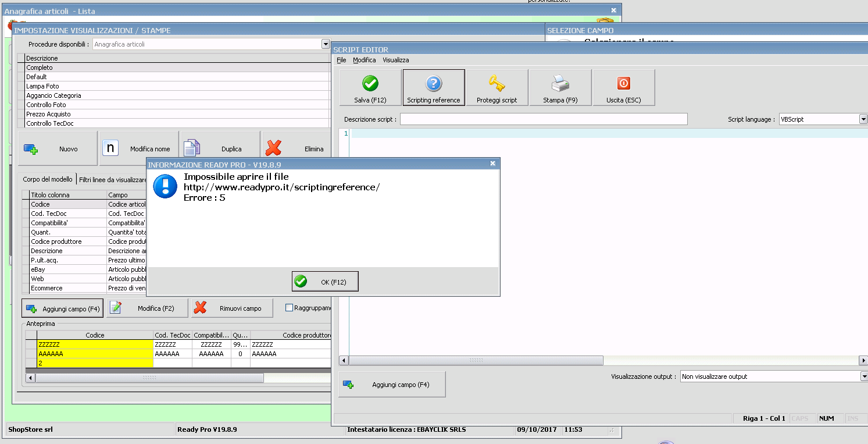868x444 pixels.
Task: Open Modifica menu in Script Editor
Action: pos(365,60)
